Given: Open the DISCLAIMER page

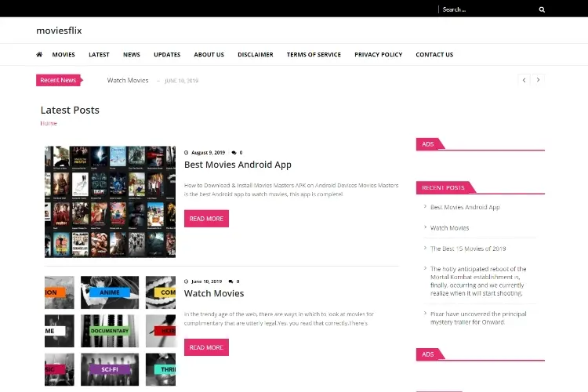Looking at the screenshot, I should (x=256, y=54).
